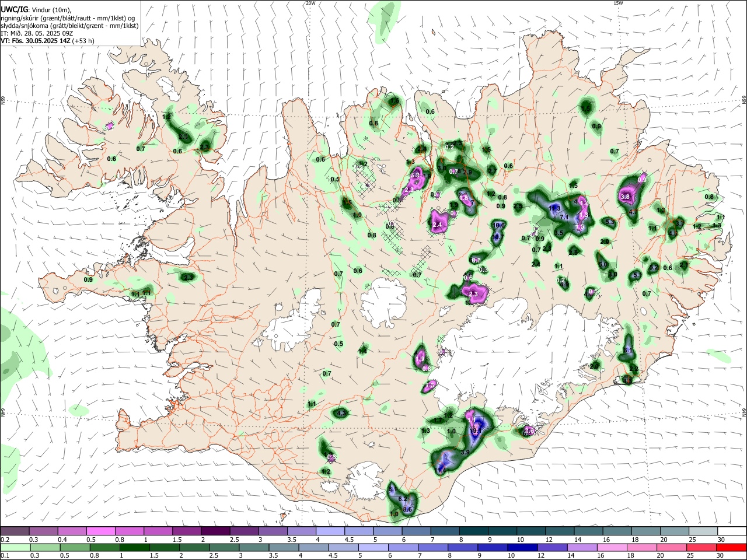
Task: Pick the bright red 30+ rain scale swatch
Action: pos(732,547)
